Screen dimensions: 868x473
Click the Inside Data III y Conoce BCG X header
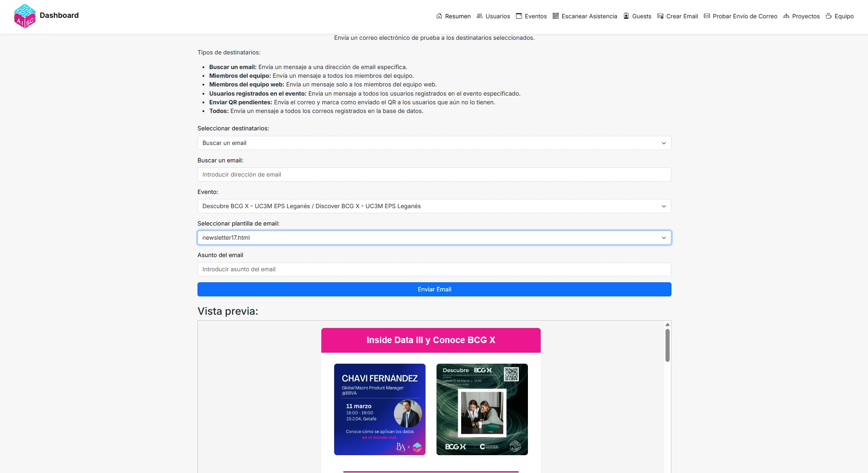click(x=431, y=340)
